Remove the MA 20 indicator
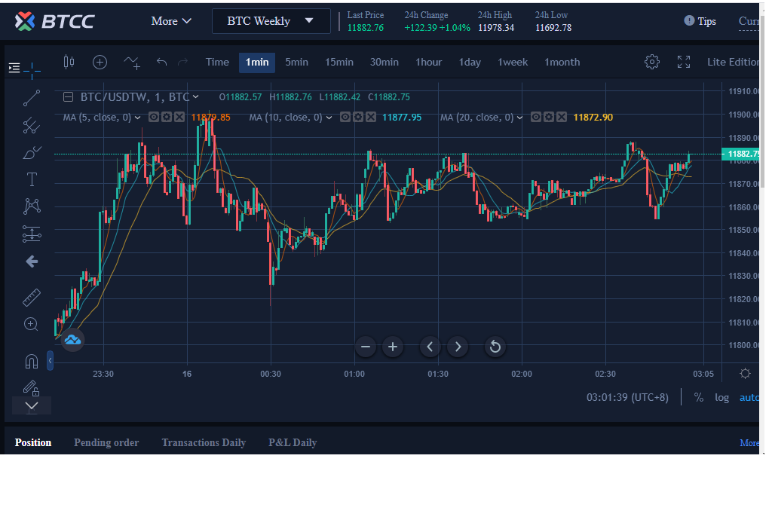 pyautogui.click(x=561, y=117)
